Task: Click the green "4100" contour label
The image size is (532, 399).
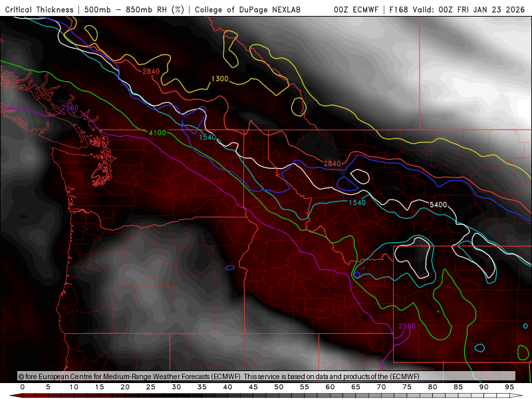Action: click(x=158, y=132)
